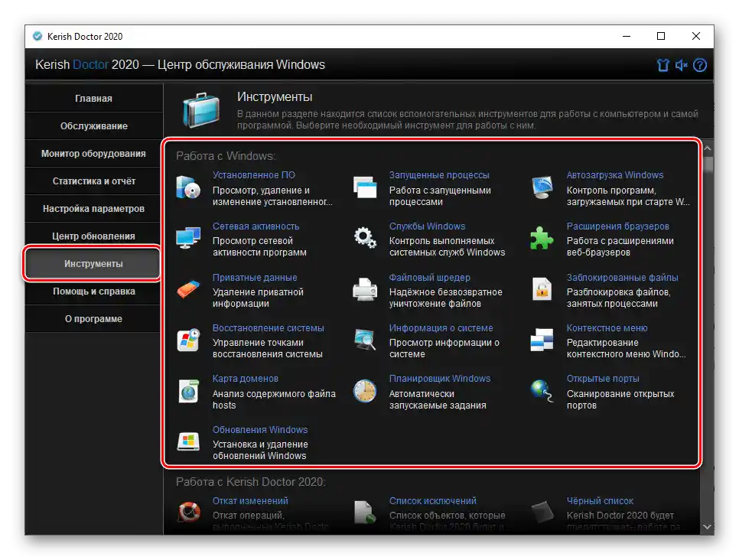Open the Обновления Windows link

(x=259, y=430)
